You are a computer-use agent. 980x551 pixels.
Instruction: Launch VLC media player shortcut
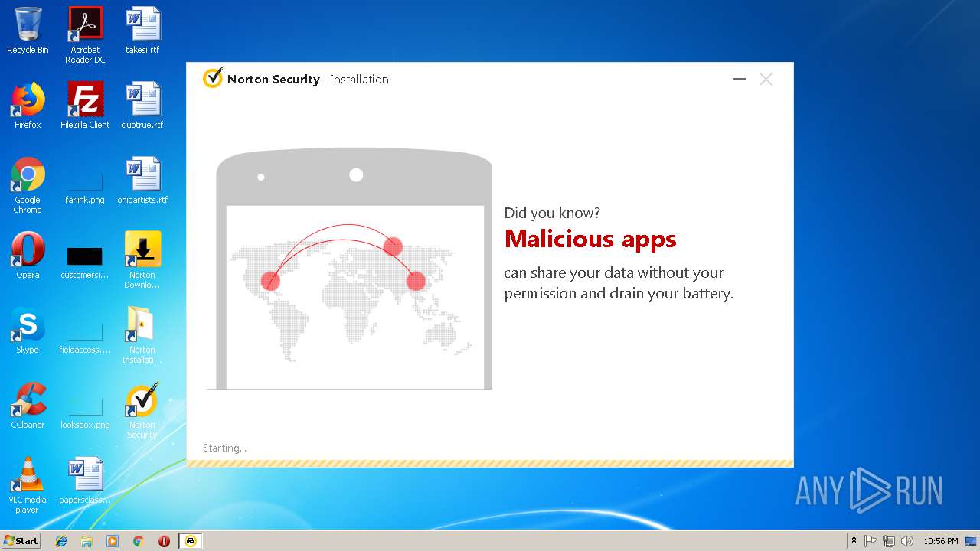[28, 485]
